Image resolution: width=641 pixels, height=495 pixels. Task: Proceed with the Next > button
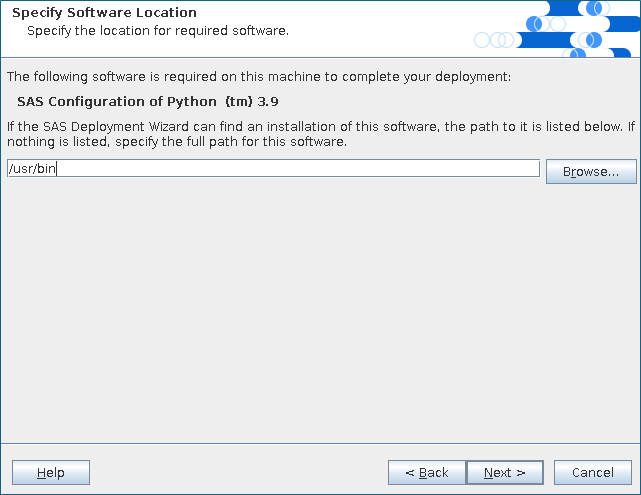pyautogui.click(x=504, y=472)
